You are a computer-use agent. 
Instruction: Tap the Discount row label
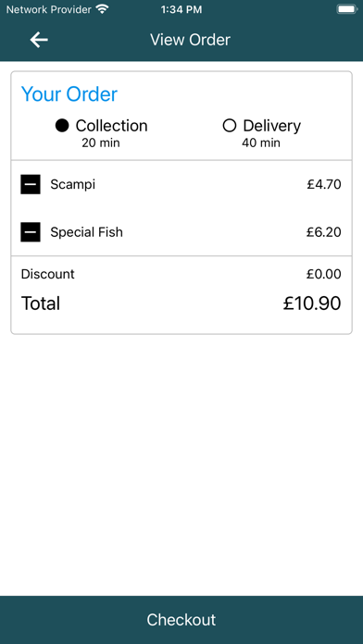click(x=47, y=274)
